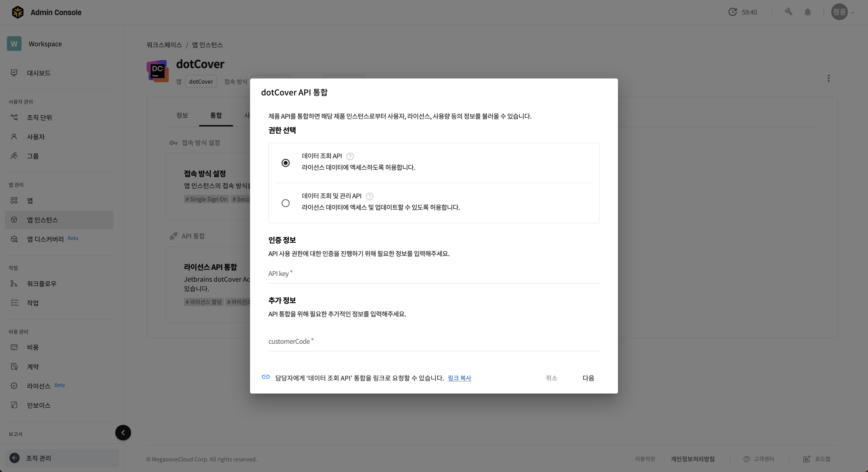Click help icon next to 데이터 조회 및 관리 API

pyautogui.click(x=370, y=196)
